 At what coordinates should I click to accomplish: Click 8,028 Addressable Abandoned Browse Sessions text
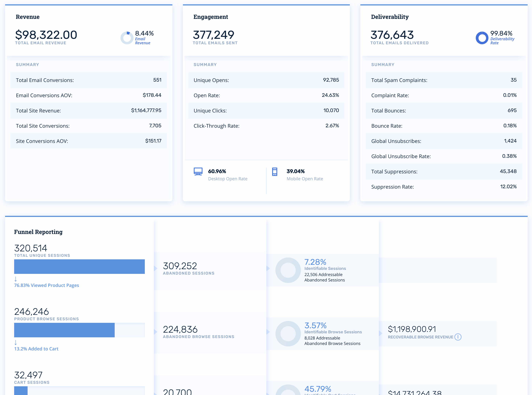pyautogui.click(x=332, y=341)
